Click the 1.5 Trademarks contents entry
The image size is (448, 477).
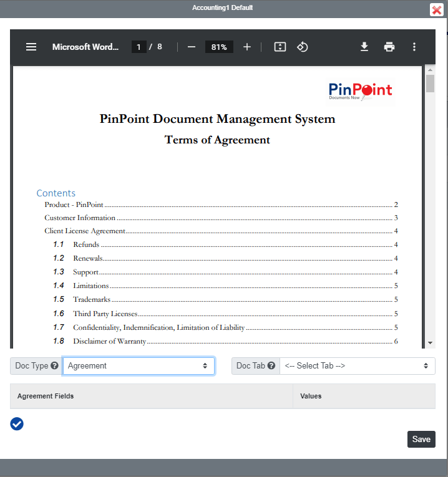(x=225, y=299)
